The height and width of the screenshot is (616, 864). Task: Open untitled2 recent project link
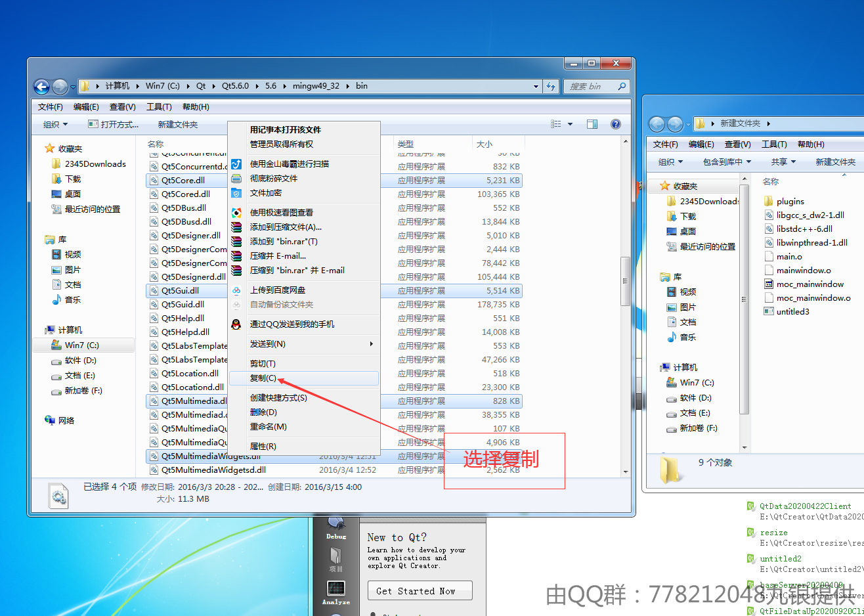pos(781,559)
